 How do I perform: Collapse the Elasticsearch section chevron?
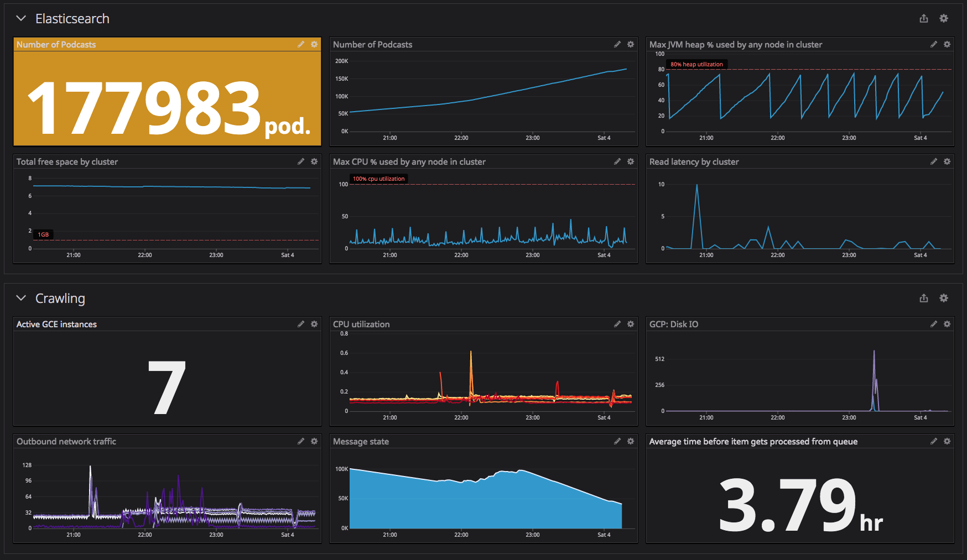click(x=21, y=18)
